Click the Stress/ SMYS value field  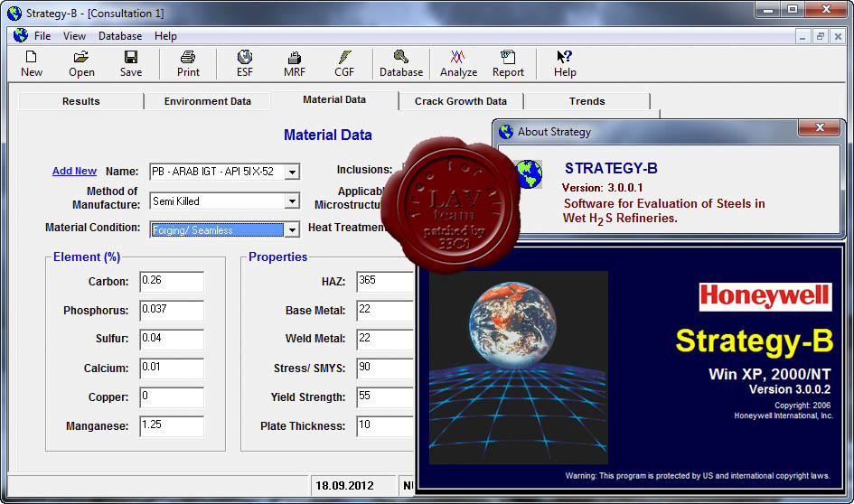pos(385,368)
